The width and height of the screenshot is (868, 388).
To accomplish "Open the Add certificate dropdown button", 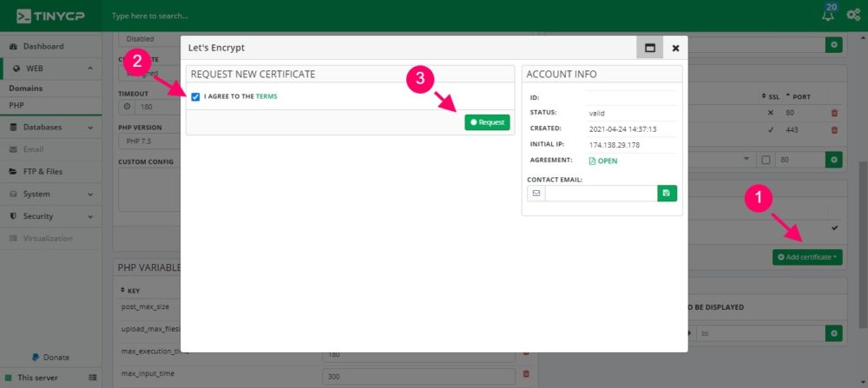I will click(807, 257).
